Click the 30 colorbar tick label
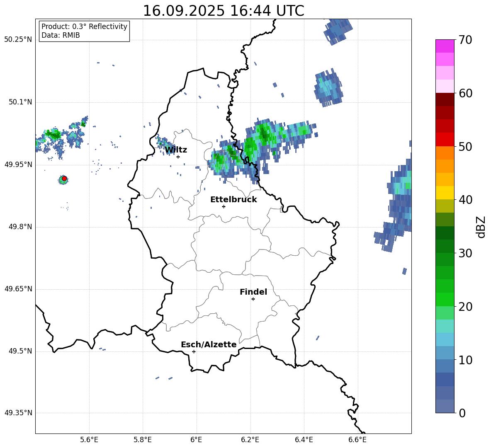This screenshot has width=491, height=448. (x=465, y=253)
